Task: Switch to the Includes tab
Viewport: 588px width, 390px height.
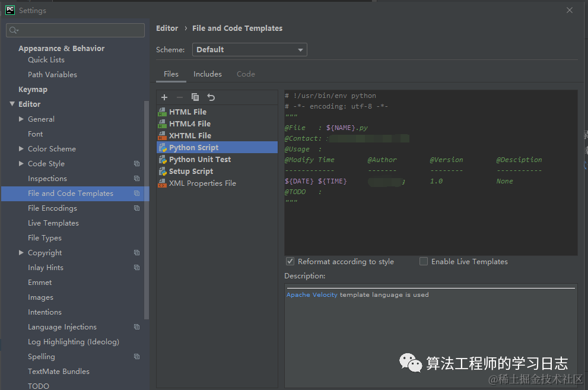Action: [208, 74]
